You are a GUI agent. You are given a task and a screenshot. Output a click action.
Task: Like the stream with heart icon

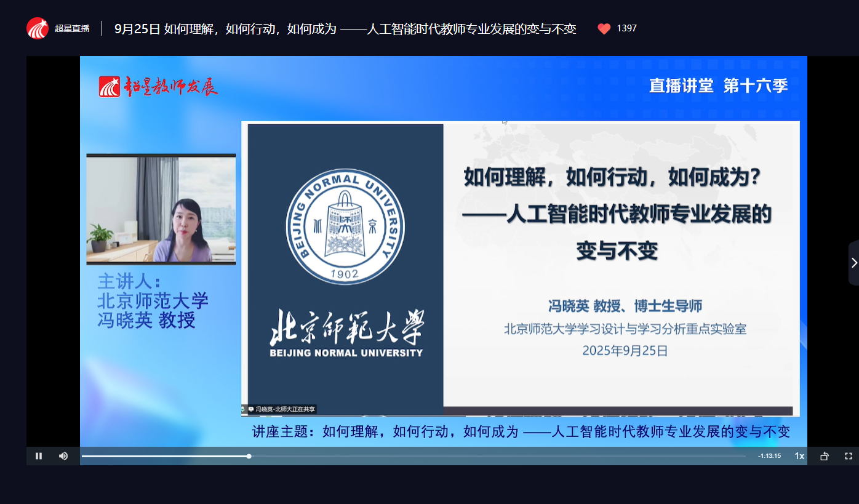(x=604, y=28)
